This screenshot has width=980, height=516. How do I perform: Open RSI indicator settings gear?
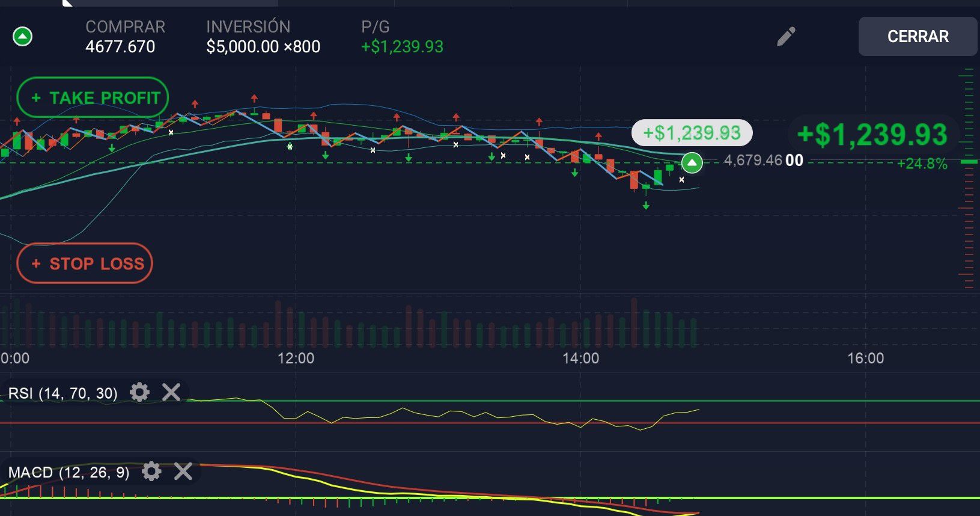point(139,393)
